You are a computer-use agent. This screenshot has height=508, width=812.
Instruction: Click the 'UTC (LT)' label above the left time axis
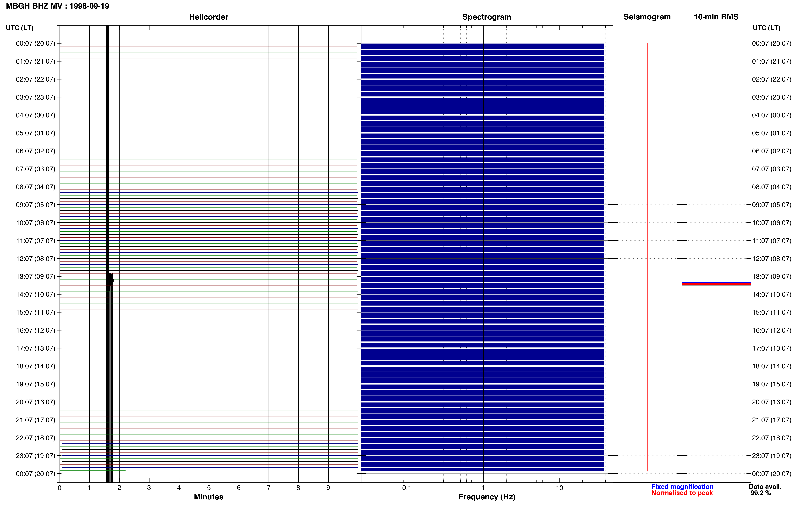[19, 28]
